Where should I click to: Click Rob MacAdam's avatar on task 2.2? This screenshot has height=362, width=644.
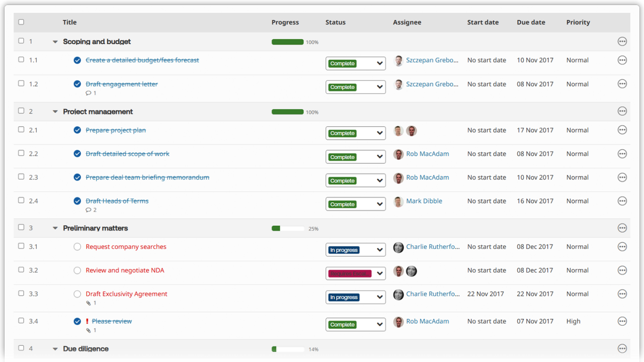398,154
